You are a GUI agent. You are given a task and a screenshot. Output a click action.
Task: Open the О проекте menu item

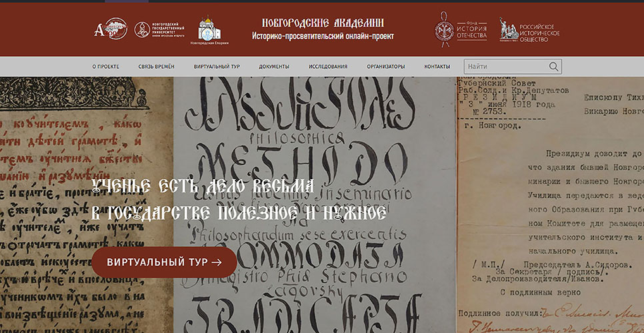coord(105,67)
